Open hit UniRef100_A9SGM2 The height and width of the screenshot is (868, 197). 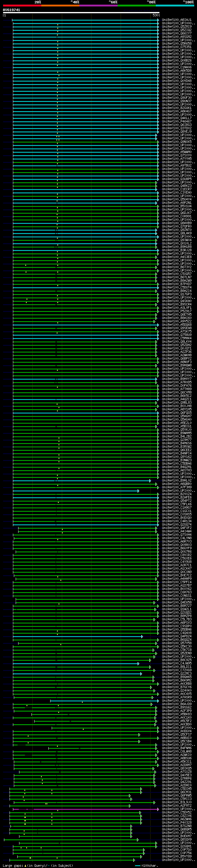(176, 37)
